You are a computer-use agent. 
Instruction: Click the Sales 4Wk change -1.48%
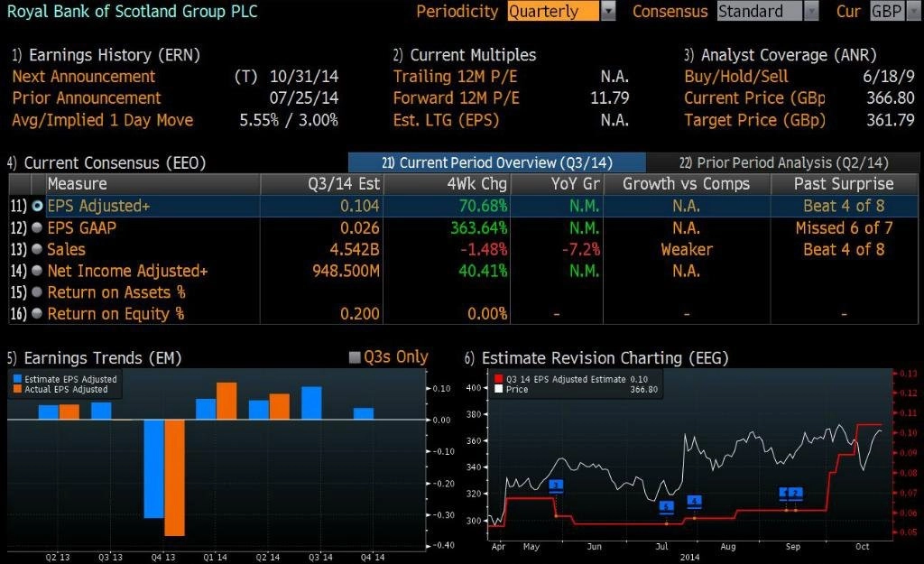pyautogui.click(x=484, y=249)
